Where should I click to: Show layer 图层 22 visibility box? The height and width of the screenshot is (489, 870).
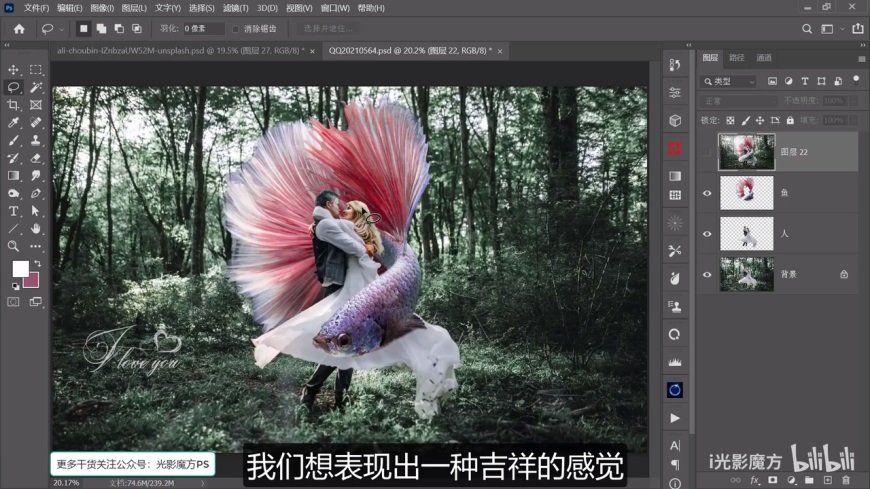pos(707,152)
